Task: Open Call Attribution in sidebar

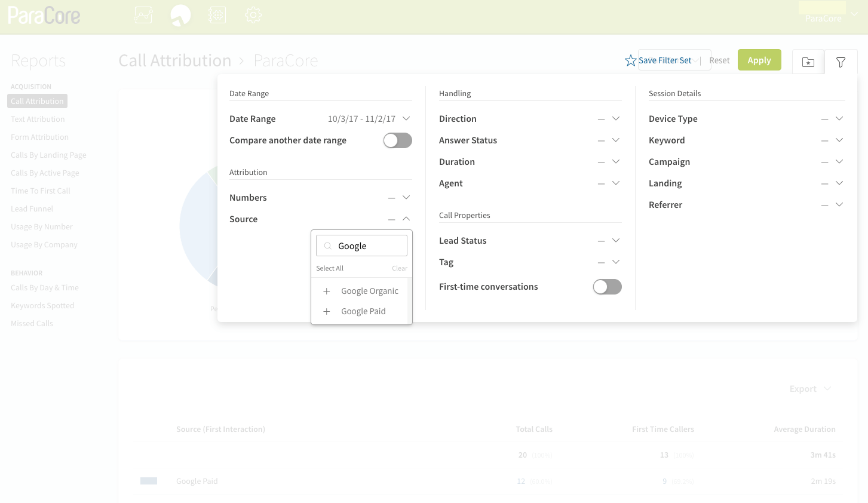Action: click(x=37, y=101)
